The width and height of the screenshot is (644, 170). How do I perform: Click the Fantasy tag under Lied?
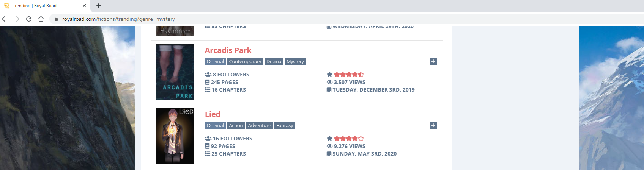tap(285, 126)
